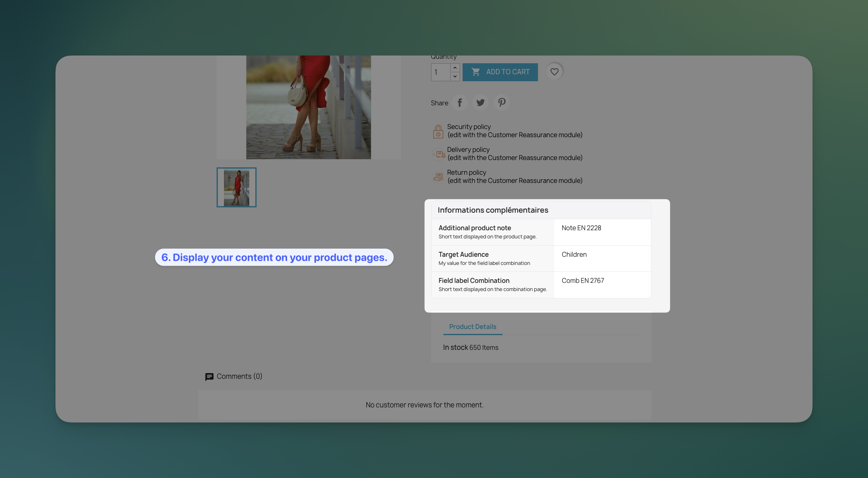Screen dimensions: 868x478
Task: Click the Additional product note row
Action: (x=493, y=232)
